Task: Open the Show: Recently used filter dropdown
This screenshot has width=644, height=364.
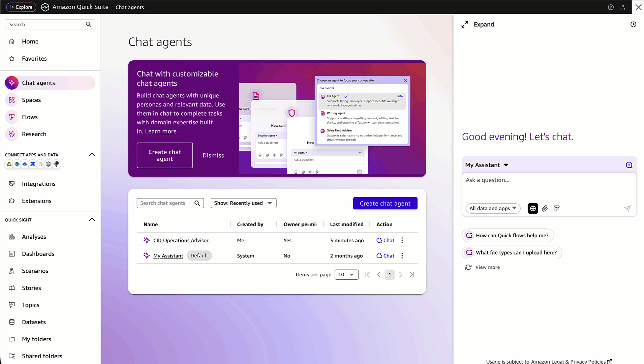Action: click(243, 203)
